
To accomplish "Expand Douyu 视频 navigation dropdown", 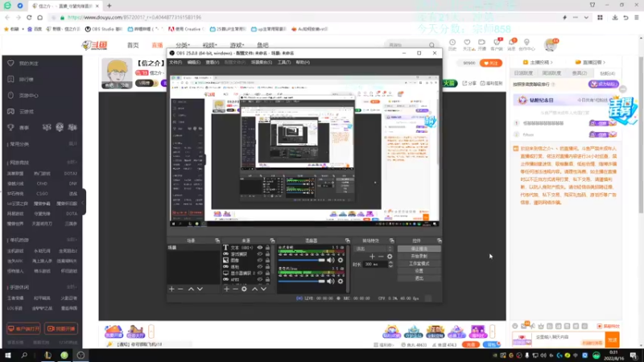I will tap(210, 45).
